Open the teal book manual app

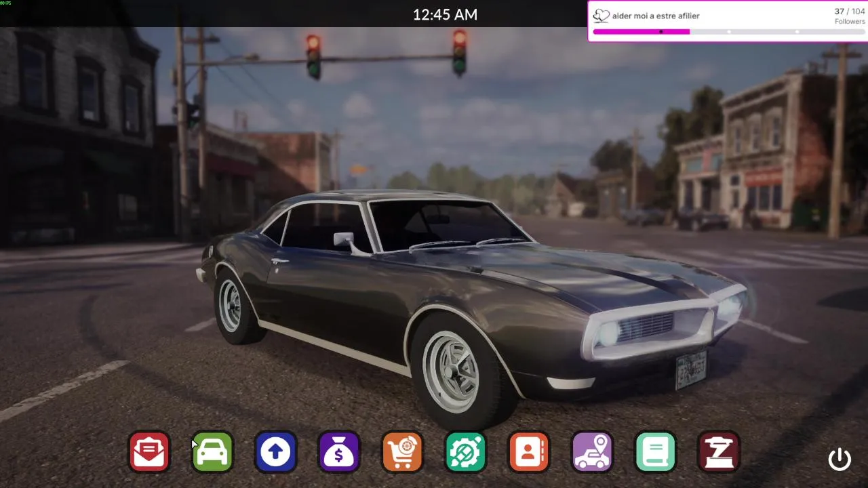[655, 452]
